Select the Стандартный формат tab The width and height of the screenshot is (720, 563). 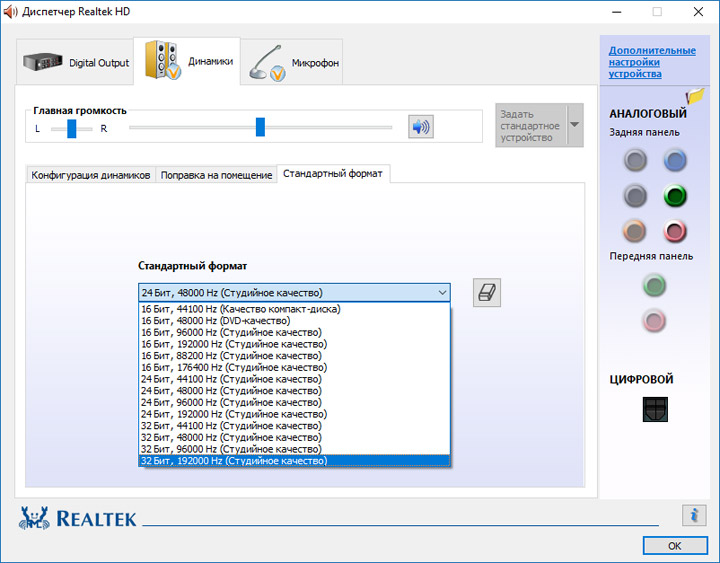click(x=333, y=174)
